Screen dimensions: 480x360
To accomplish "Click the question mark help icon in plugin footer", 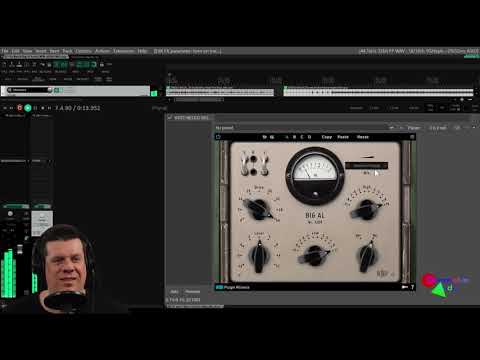I will coord(412,287).
